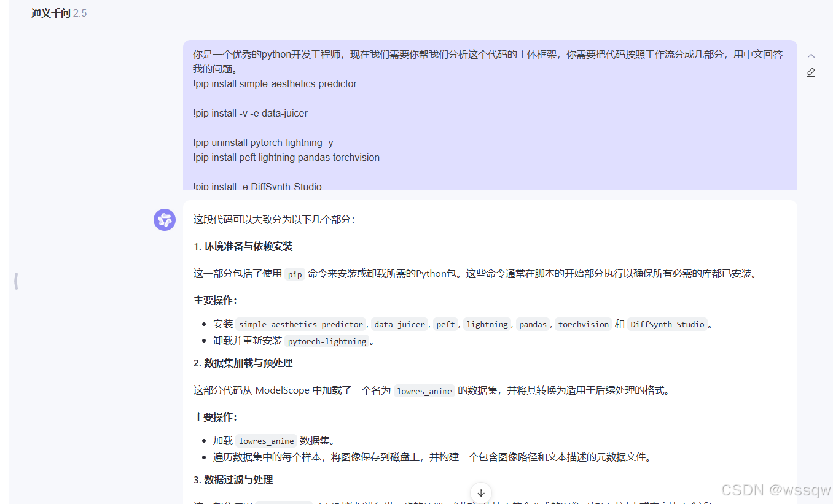The width and height of the screenshot is (833, 504).
Task: Click the heading 1. 环境准备与依赖安装
Action: [x=243, y=246]
